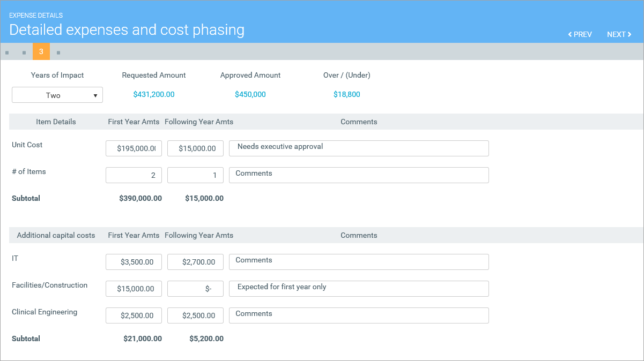644x361 pixels.
Task: Click 'Expected for first year only' comment field
Action: click(x=359, y=289)
